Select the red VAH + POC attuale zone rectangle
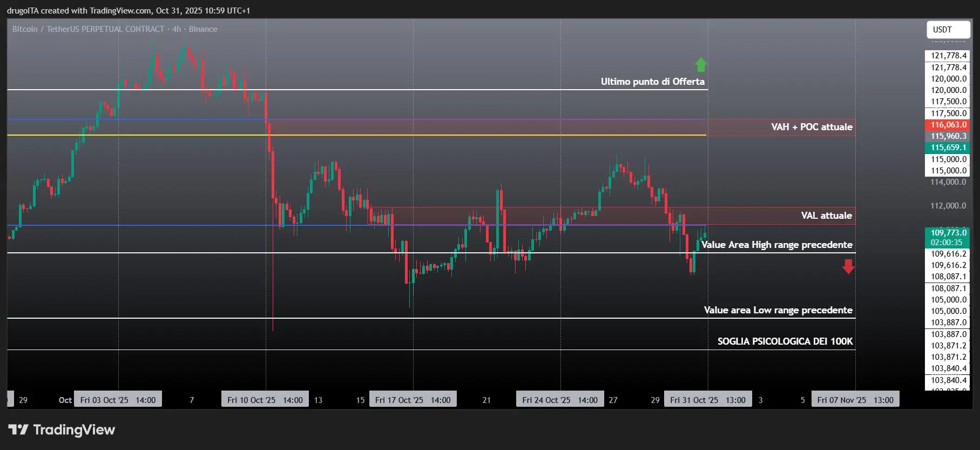The image size is (980, 450). 562,127
